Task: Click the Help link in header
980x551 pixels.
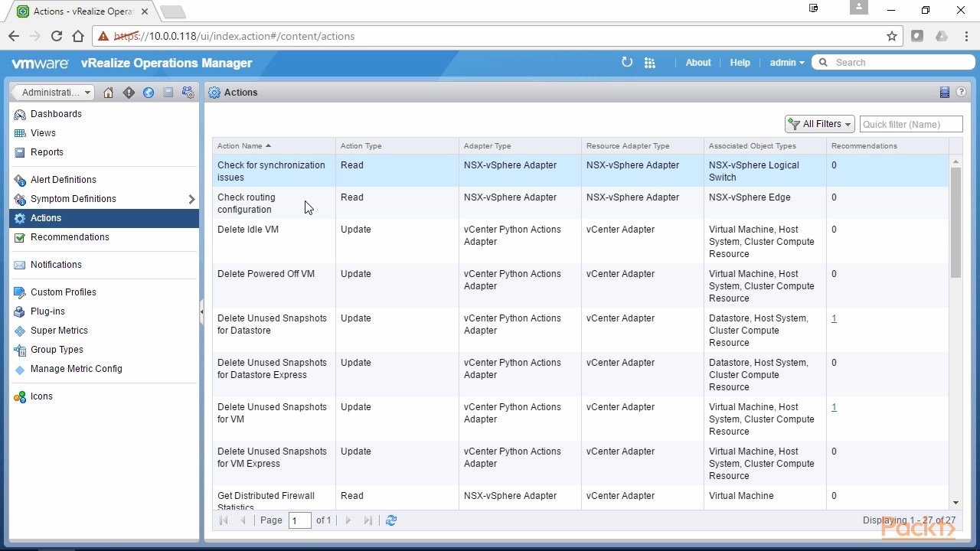Action: pyautogui.click(x=740, y=63)
